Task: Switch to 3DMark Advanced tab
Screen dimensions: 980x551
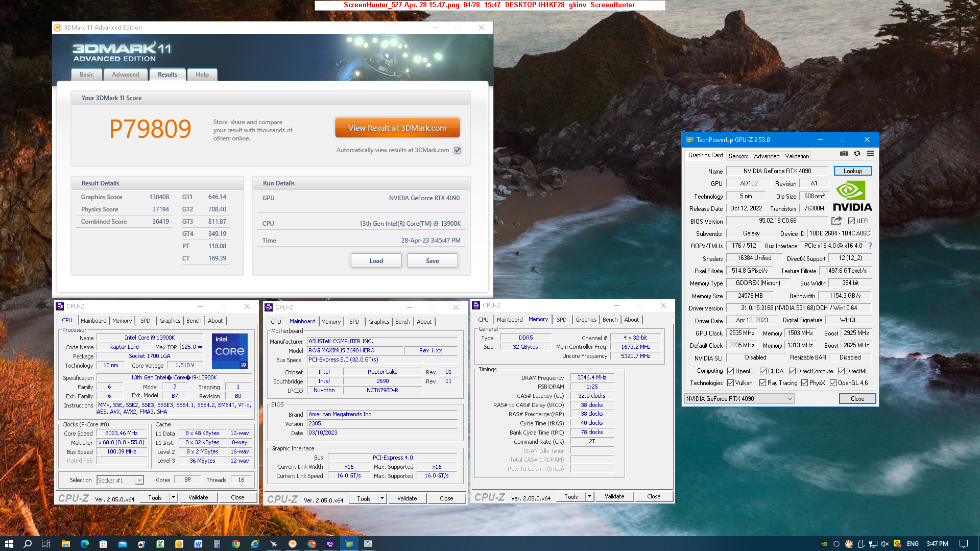Action: click(x=126, y=75)
